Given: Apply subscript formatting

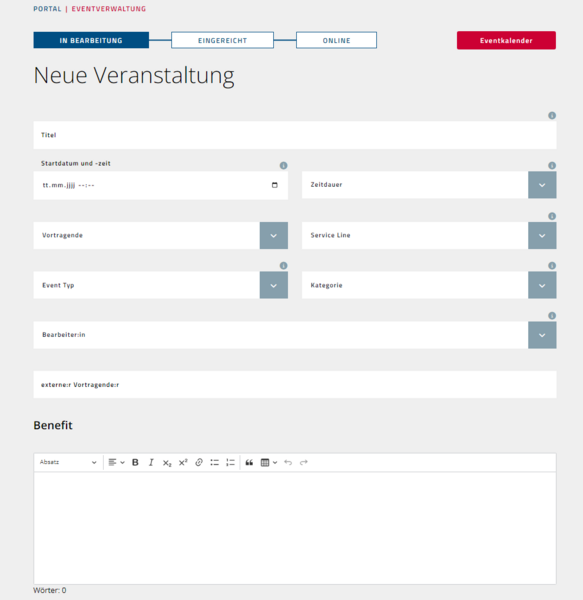Looking at the screenshot, I should tap(167, 462).
